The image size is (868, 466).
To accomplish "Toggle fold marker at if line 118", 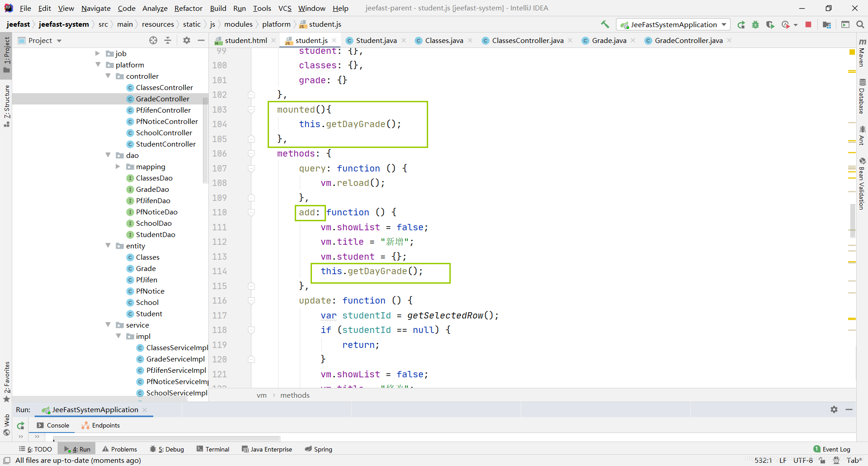I will tap(251, 330).
